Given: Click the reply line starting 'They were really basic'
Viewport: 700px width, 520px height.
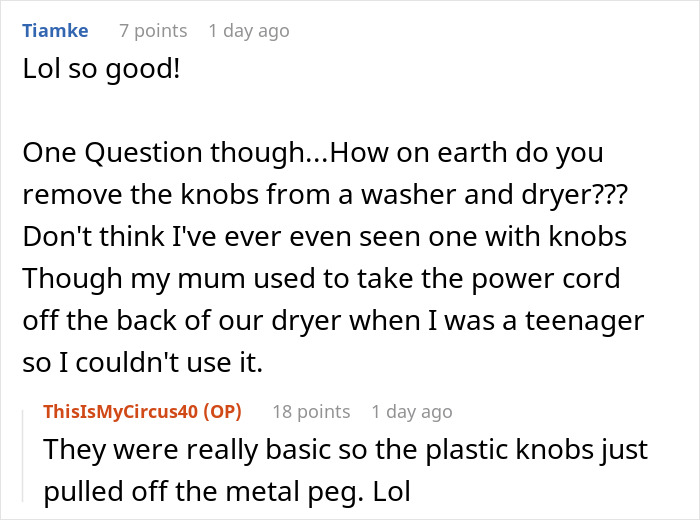Looking at the screenshot, I should point(346,450).
